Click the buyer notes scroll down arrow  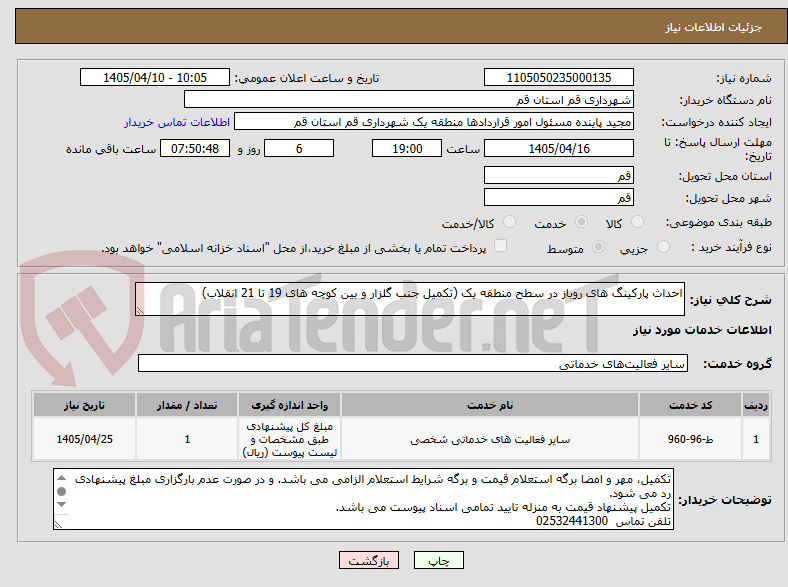click(x=61, y=504)
